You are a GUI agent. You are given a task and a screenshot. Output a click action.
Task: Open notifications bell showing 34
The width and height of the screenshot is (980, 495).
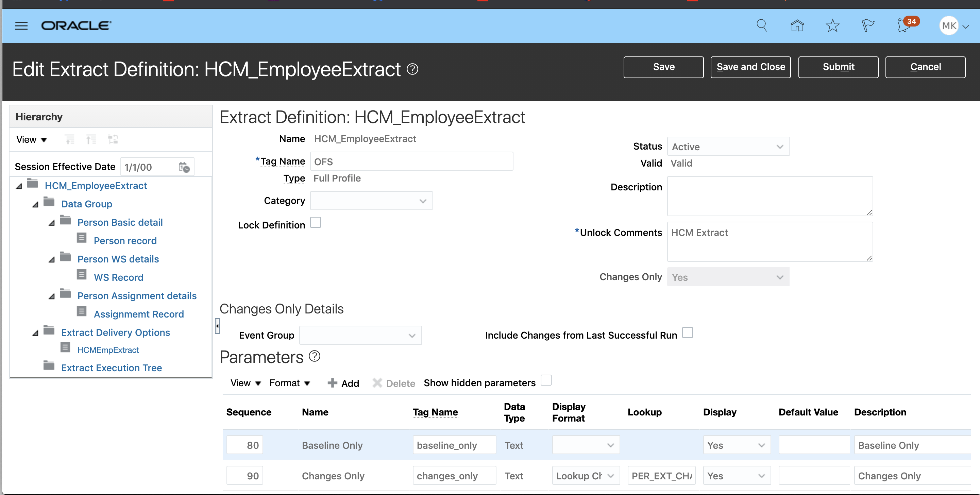point(905,25)
